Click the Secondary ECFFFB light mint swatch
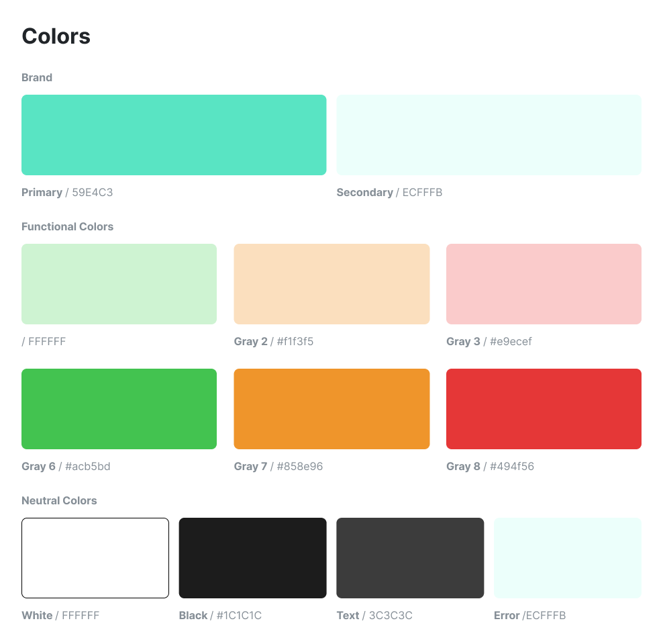Image resolution: width=663 pixels, height=644 pixels. pos(489,135)
